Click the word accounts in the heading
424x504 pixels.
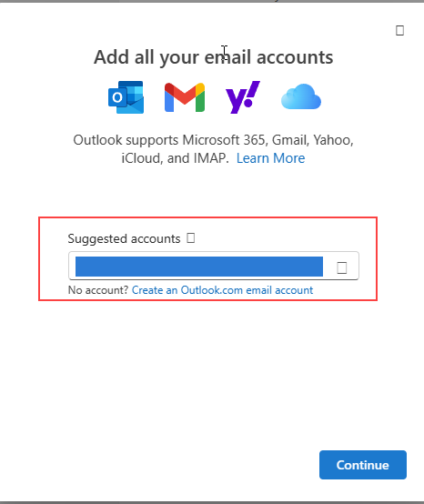pos(295,57)
